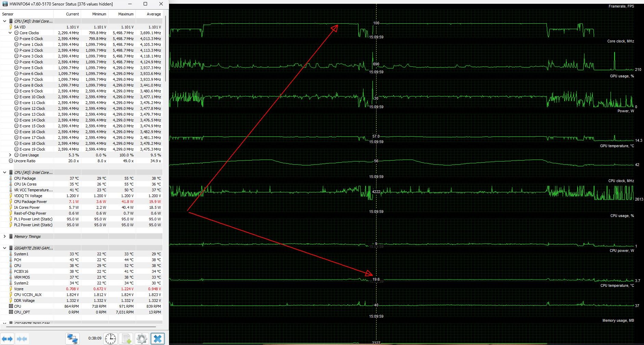The image size is (644, 345).
Task: Click the fan icon beside CPU_OPT
Action: click(11, 312)
